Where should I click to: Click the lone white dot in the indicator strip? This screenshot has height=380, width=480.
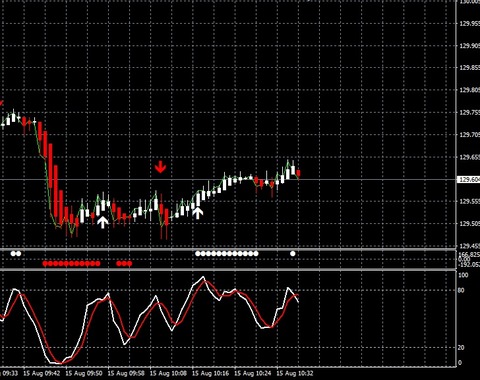(x=293, y=254)
